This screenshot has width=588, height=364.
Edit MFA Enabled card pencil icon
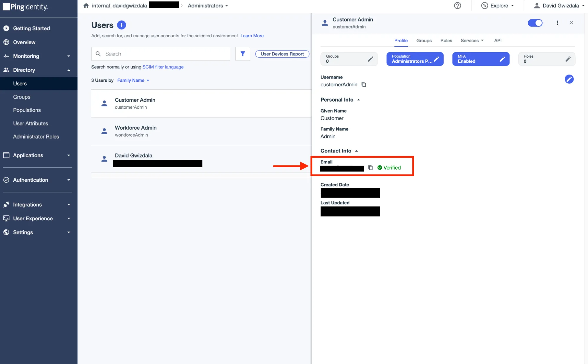tap(502, 59)
